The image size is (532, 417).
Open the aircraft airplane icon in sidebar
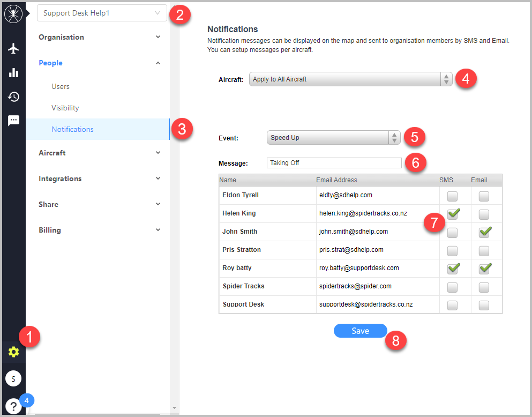pos(13,49)
